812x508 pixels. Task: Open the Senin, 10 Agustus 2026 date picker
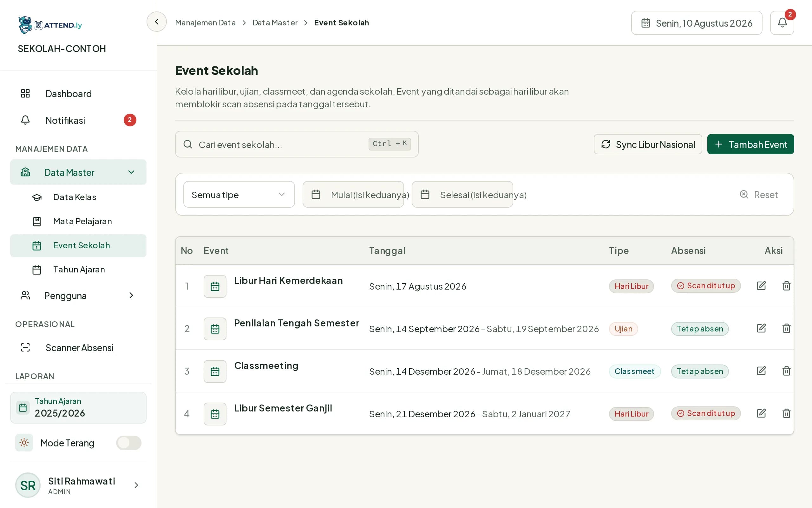(697, 23)
